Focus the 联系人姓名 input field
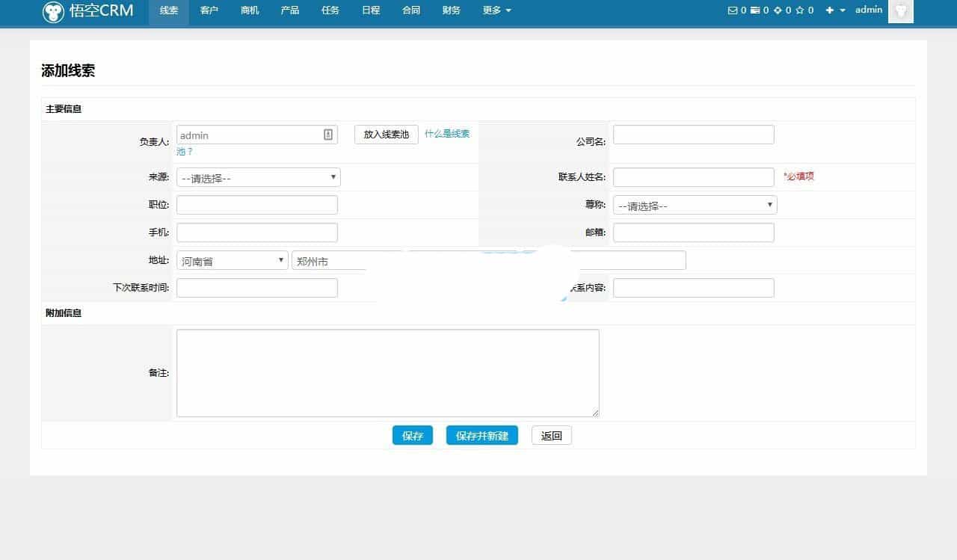The height and width of the screenshot is (560, 957). (x=694, y=177)
